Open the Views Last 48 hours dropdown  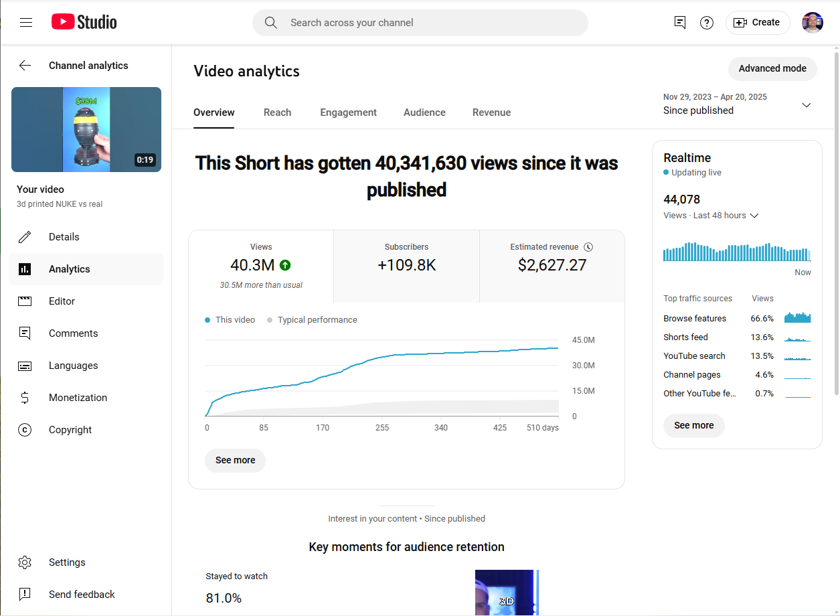tap(711, 216)
